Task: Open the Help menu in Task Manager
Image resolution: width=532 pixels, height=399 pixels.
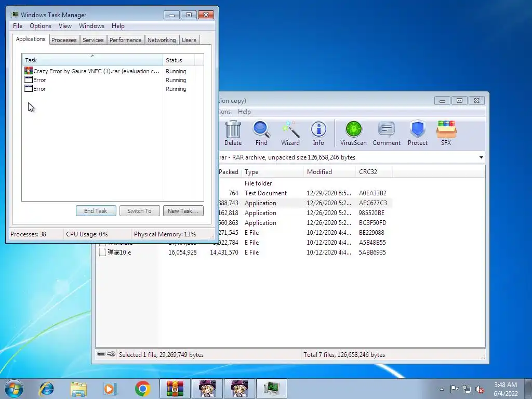Action: pyautogui.click(x=118, y=26)
